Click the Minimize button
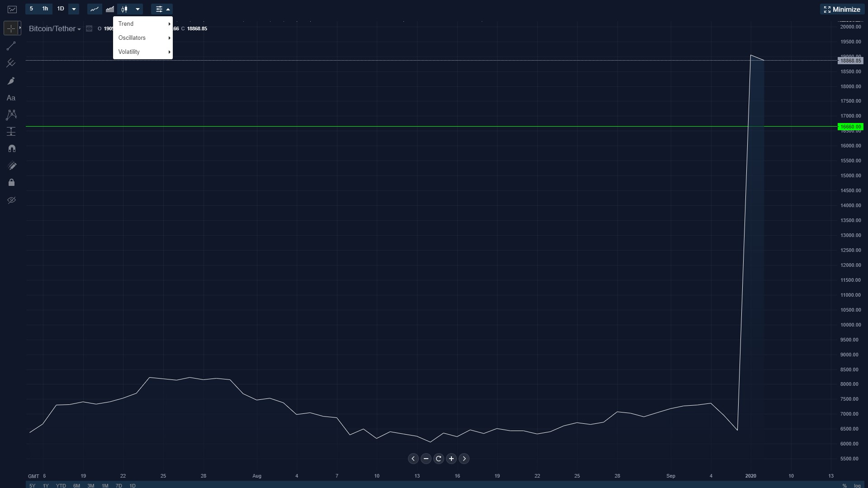The width and height of the screenshot is (868, 488). pos(842,9)
